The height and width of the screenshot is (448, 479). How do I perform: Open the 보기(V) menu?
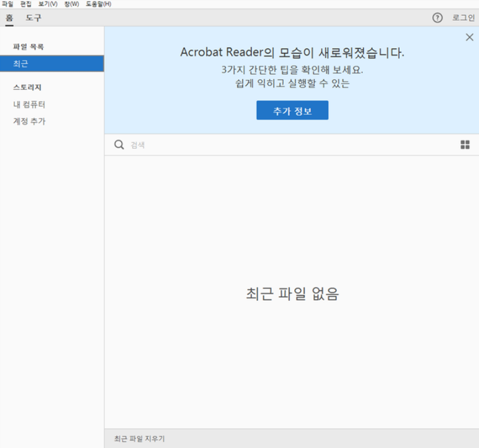point(48,4)
